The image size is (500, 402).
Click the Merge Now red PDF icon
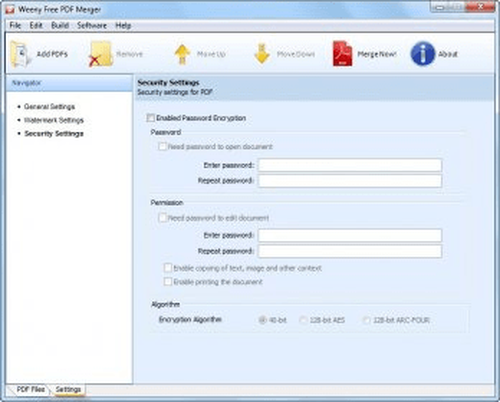click(342, 54)
